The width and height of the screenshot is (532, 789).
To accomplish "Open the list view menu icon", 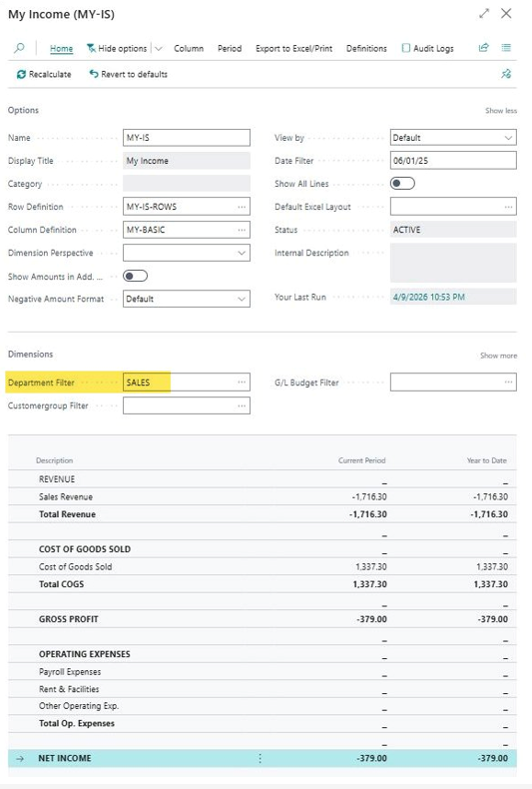I will pyautogui.click(x=506, y=48).
